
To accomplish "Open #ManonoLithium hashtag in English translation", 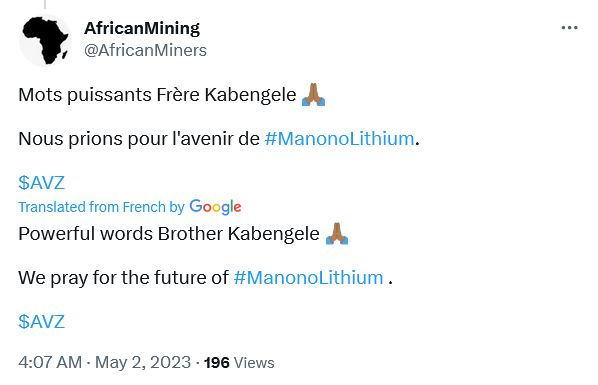I will click(x=308, y=277).
